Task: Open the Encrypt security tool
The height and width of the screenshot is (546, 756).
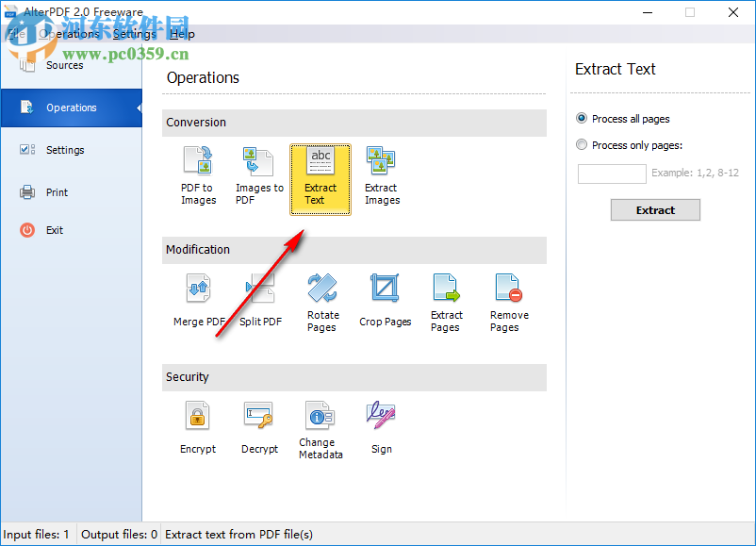Action: [198, 428]
